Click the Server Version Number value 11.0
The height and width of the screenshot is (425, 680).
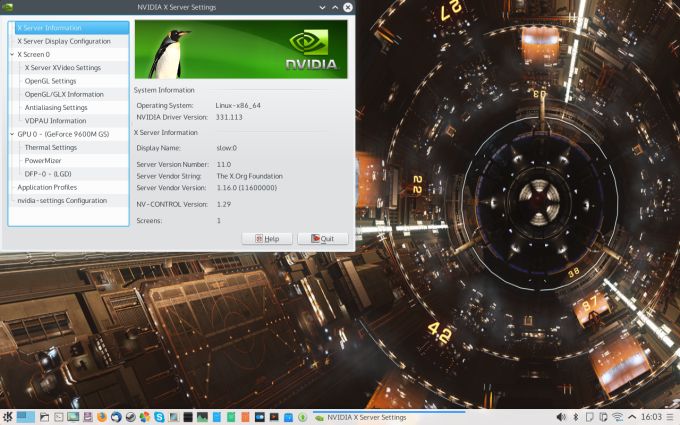tap(224, 164)
